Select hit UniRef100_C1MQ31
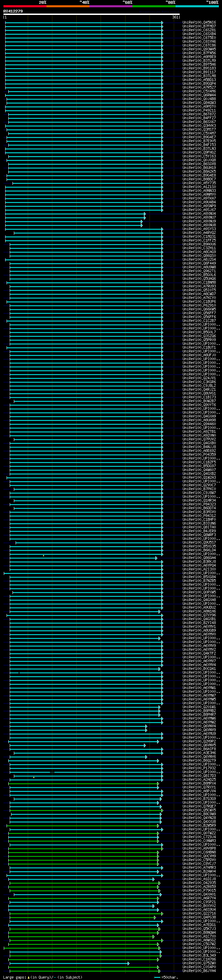This screenshot has height=980, width=222. click(x=199, y=236)
